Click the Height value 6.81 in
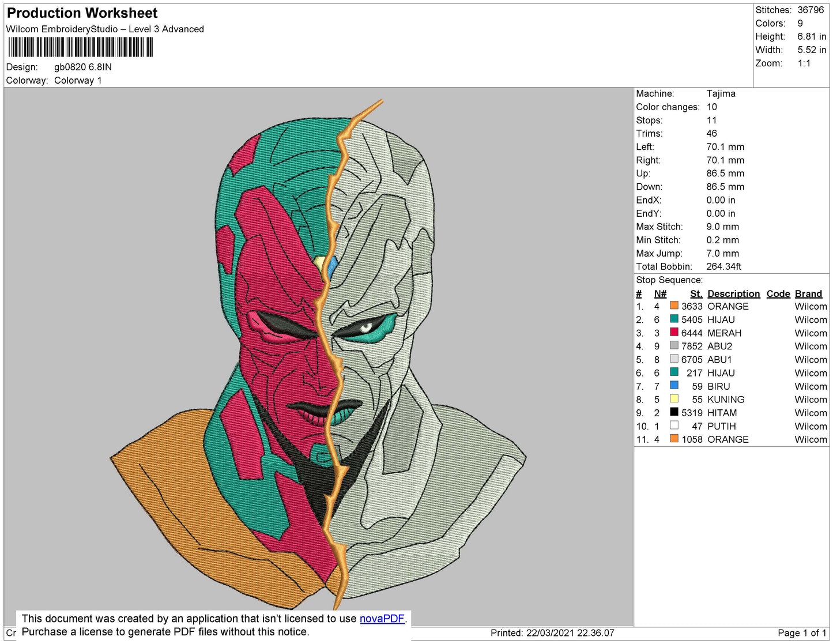 point(812,36)
